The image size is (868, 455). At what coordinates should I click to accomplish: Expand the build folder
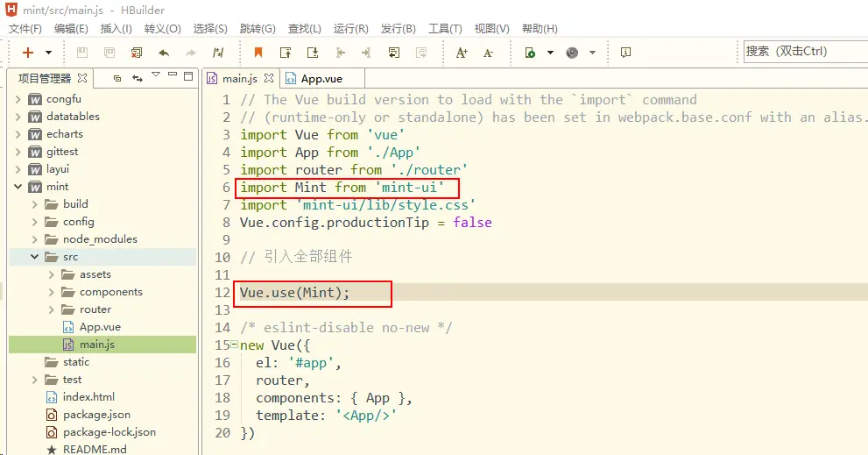click(34, 204)
